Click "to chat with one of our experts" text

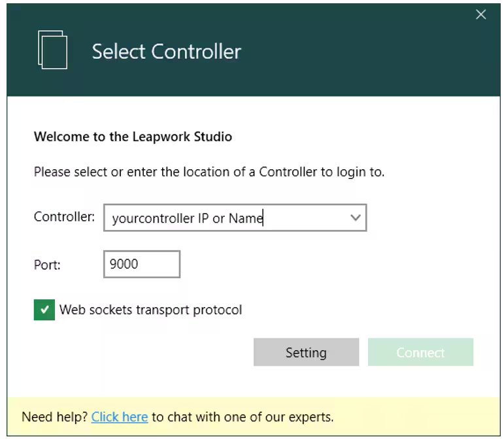click(243, 417)
